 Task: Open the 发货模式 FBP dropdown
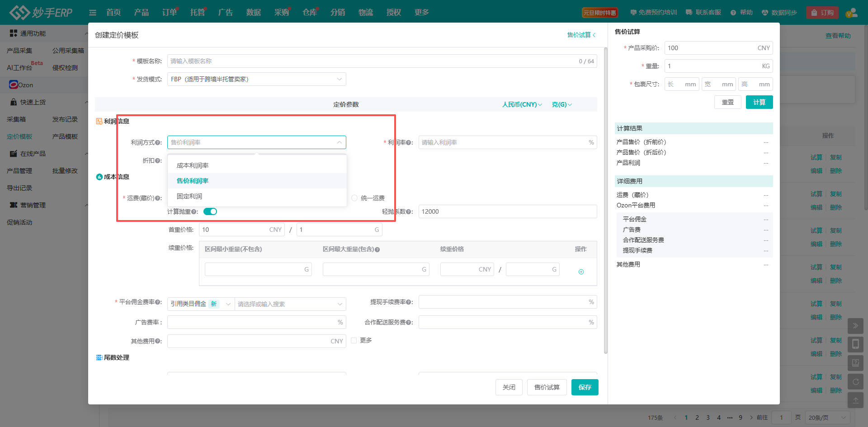[x=256, y=79]
